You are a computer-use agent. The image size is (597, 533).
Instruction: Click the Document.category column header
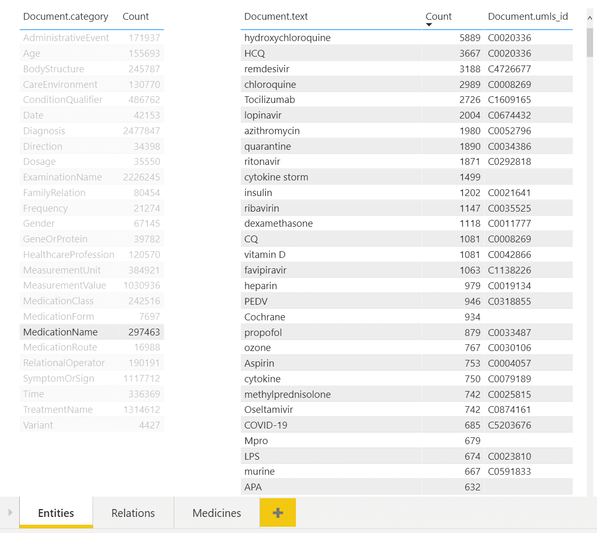tap(65, 16)
